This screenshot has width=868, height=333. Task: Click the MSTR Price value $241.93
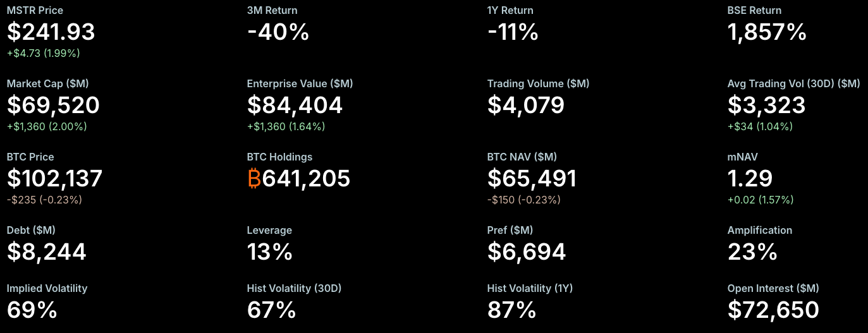point(51,32)
